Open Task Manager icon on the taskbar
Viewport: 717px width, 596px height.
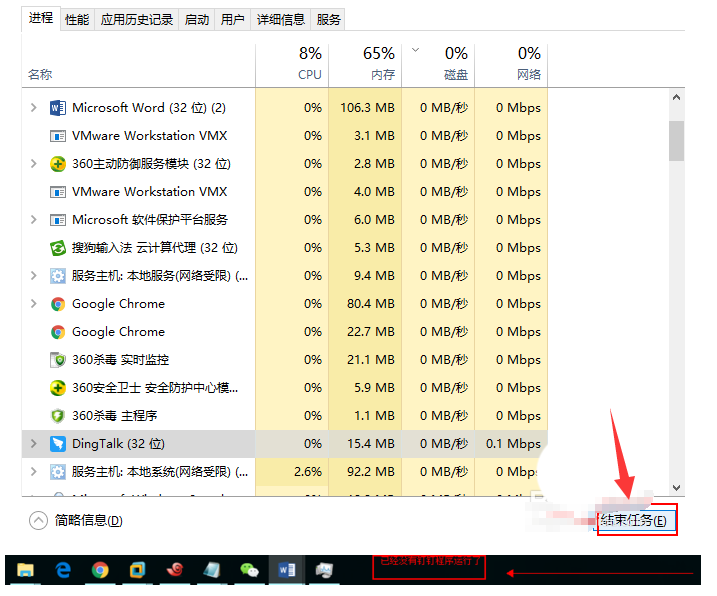[324, 570]
